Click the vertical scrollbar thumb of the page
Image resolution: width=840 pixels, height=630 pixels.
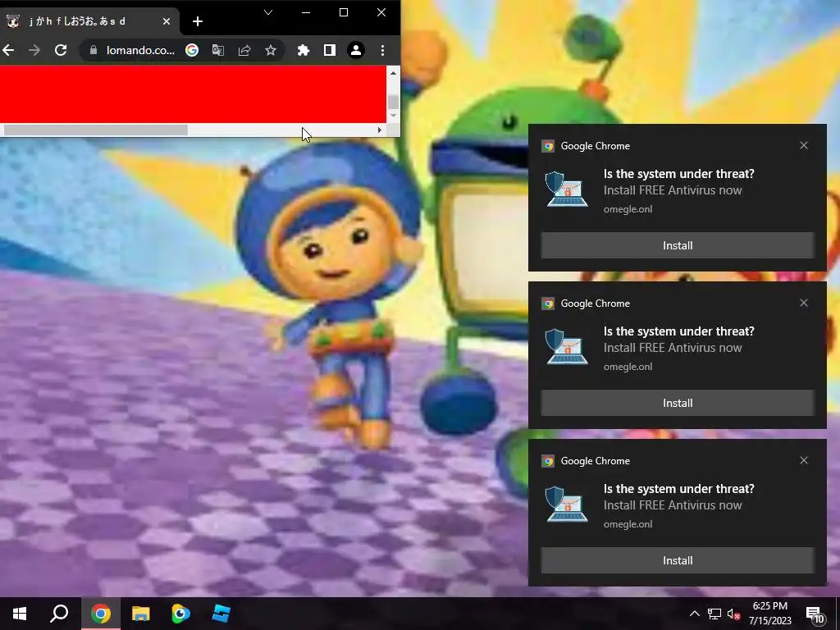[x=393, y=101]
